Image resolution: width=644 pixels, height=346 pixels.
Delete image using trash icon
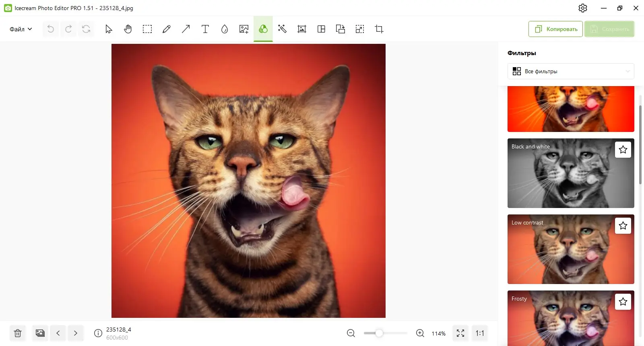(18, 333)
